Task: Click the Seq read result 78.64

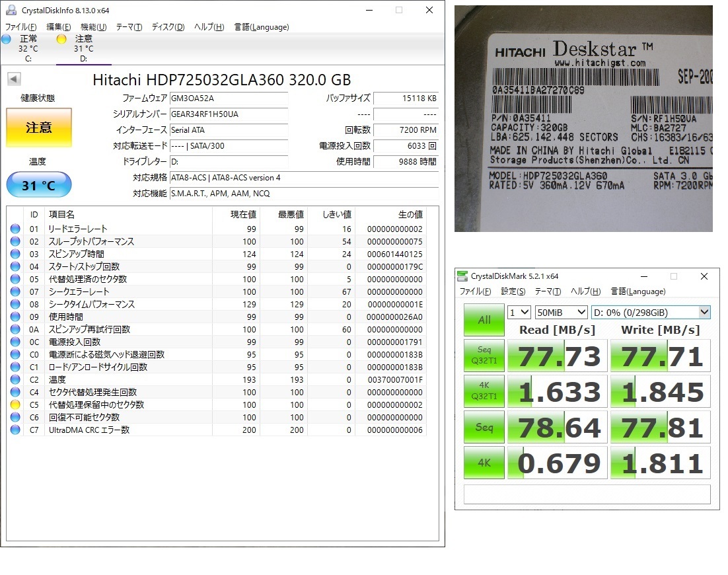Action: coord(558,428)
